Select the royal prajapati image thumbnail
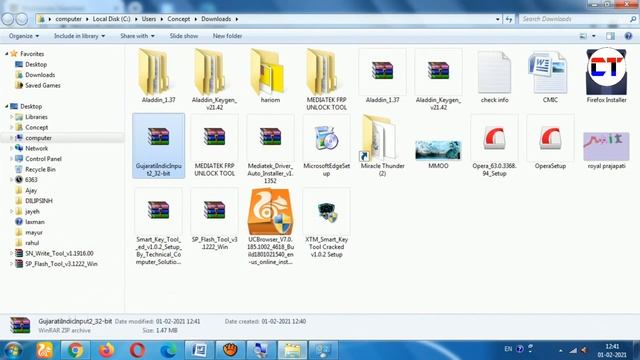Viewport: 640px width, 360px height. (606, 150)
